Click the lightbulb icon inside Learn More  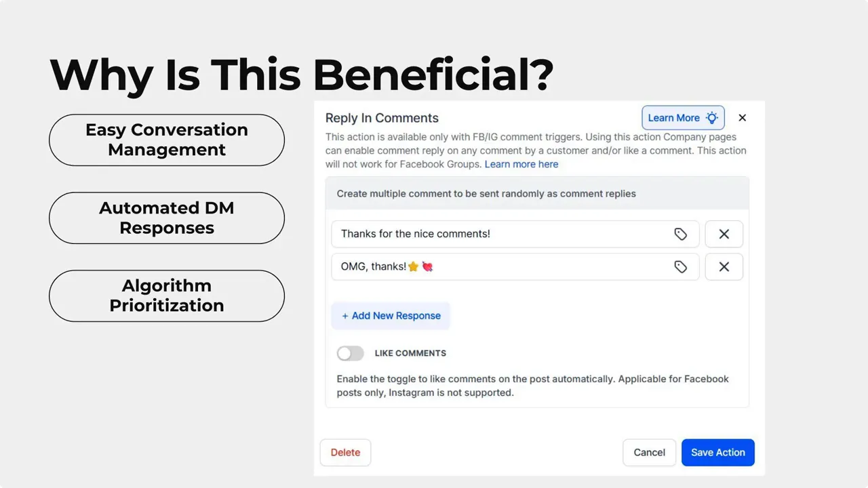click(x=711, y=117)
